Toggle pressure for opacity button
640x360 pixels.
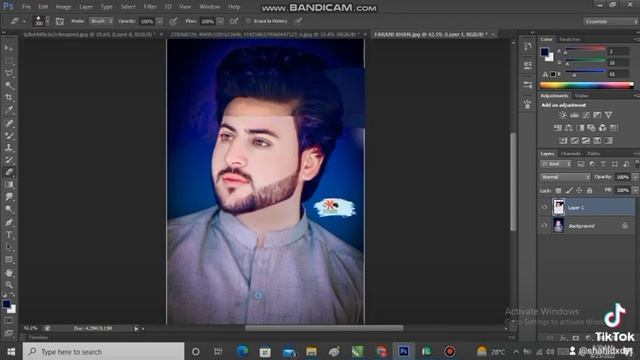point(173,21)
